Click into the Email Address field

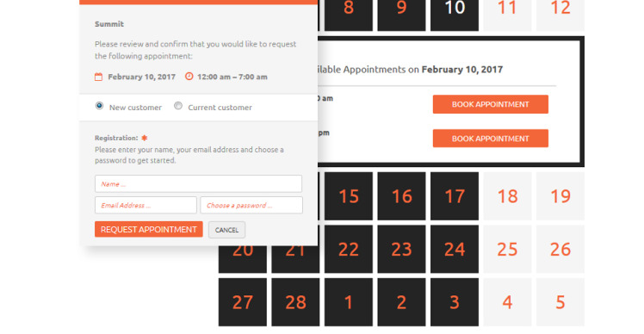(x=146, y=205)
